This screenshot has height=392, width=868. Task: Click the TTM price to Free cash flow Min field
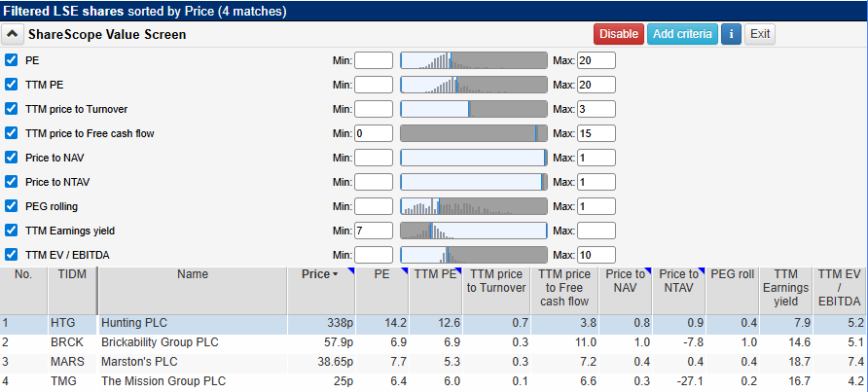click(x=374, y=133)
